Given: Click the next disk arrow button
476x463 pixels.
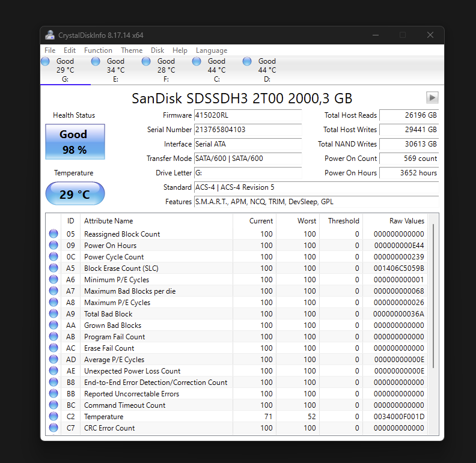Looking at the screenshot, I should click(x=432, y=98).
